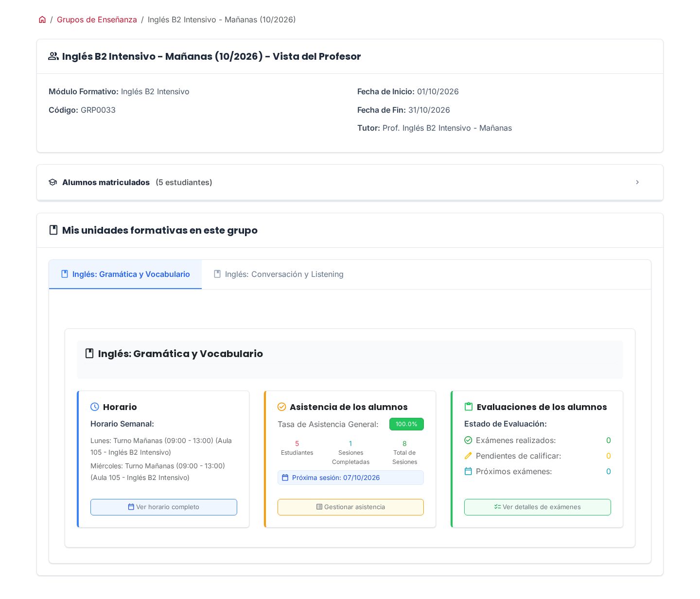Click 'Módulo Formativo: Inglés B2 Intensivo' text
The image size is (700, 599).
(x=119, y=91)
